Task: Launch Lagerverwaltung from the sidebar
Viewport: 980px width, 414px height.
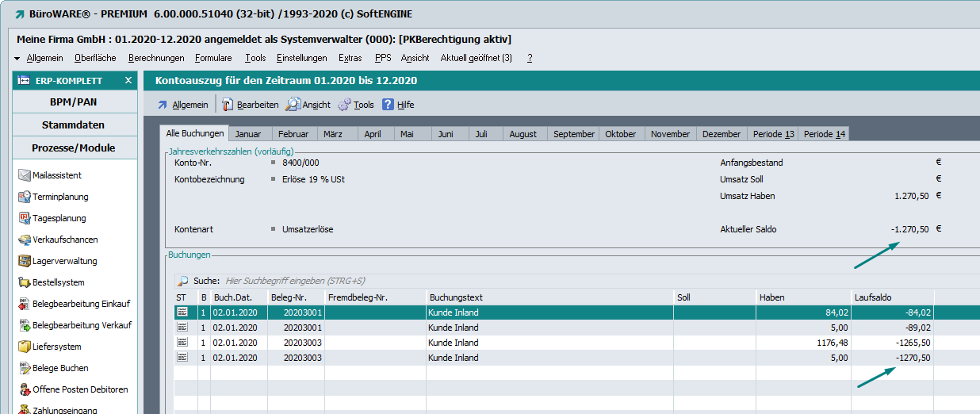Action: pos(64,261)
